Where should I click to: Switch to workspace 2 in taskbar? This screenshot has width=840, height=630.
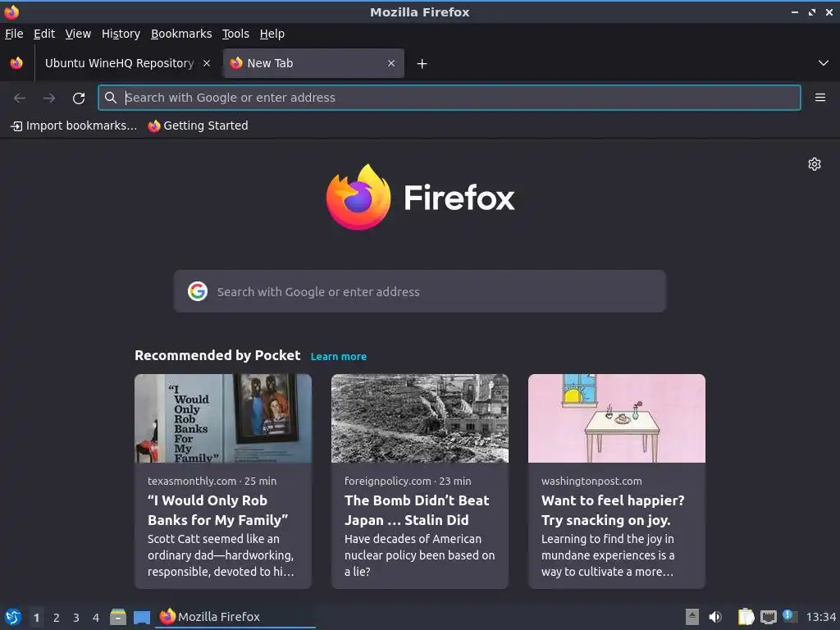point(57,618)
